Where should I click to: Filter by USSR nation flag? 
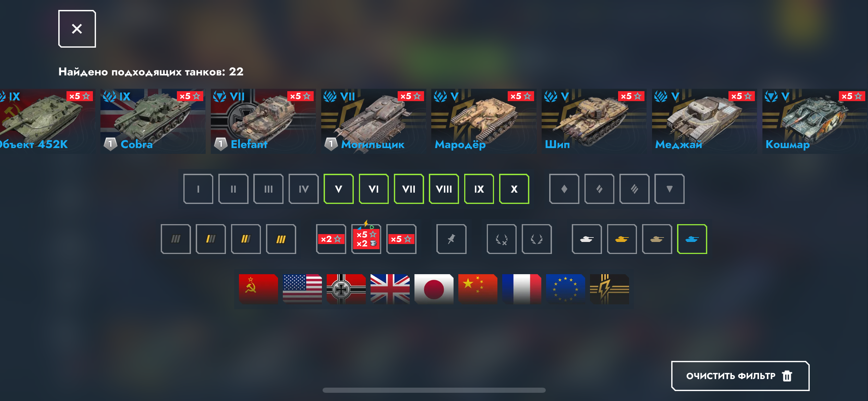(258, 289)
